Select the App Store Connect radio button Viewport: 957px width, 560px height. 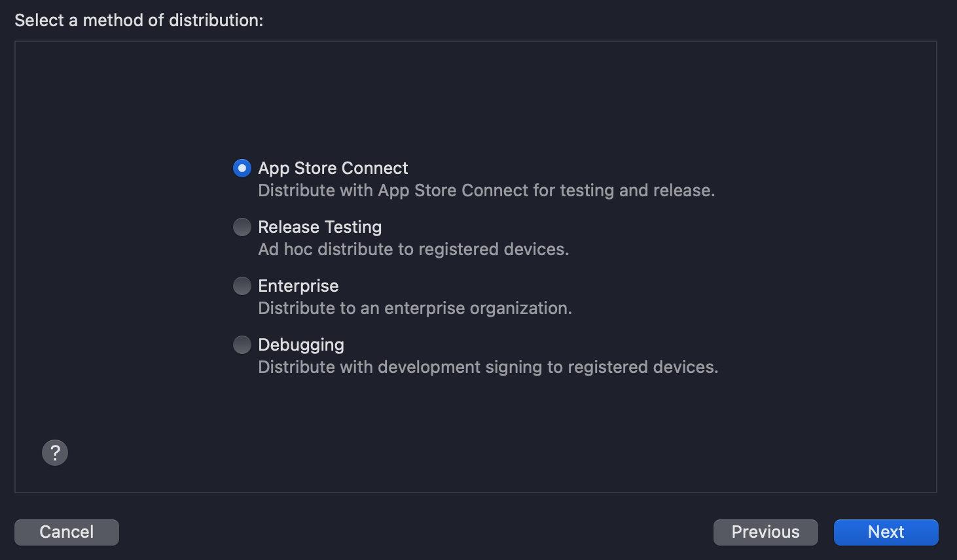coord(242,168)
